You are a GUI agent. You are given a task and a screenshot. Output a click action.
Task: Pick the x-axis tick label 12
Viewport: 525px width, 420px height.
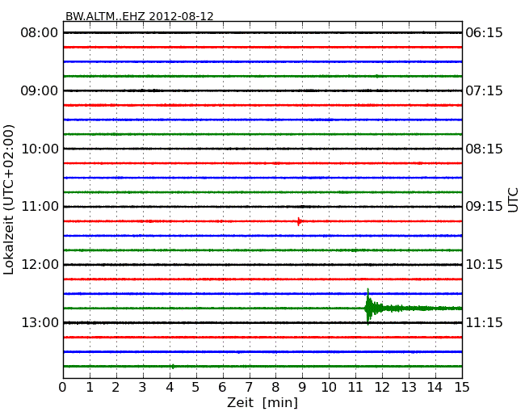point(382,387)
